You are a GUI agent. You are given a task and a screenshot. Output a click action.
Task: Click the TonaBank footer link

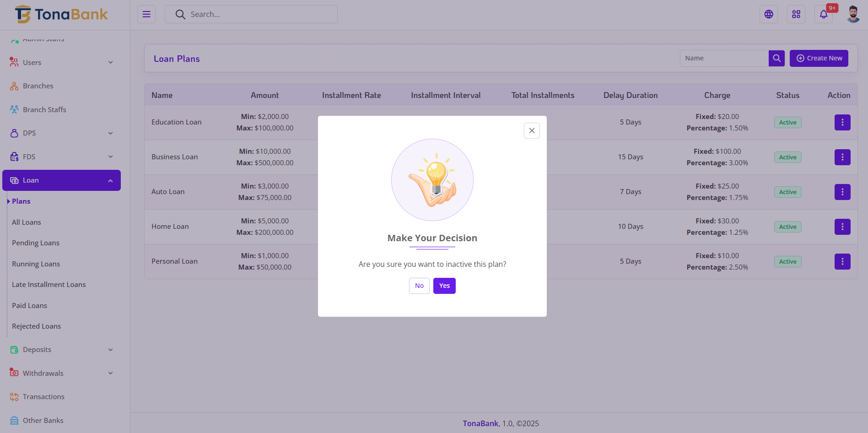[x=480, y=423]
